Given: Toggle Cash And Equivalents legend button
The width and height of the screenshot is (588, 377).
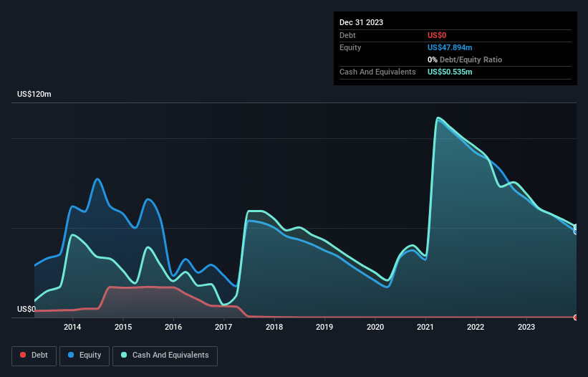Looking at the screenshot, I should [x=165, y=355].
